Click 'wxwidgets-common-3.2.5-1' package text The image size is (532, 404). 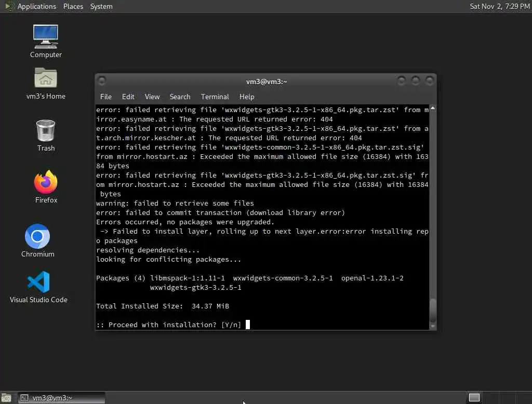point(283,278)
